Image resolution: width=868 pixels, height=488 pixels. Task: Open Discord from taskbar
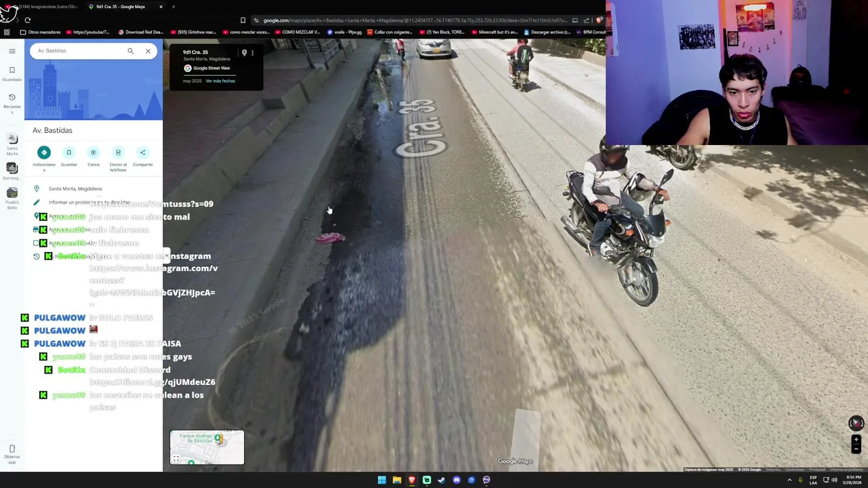pos(456,480)
